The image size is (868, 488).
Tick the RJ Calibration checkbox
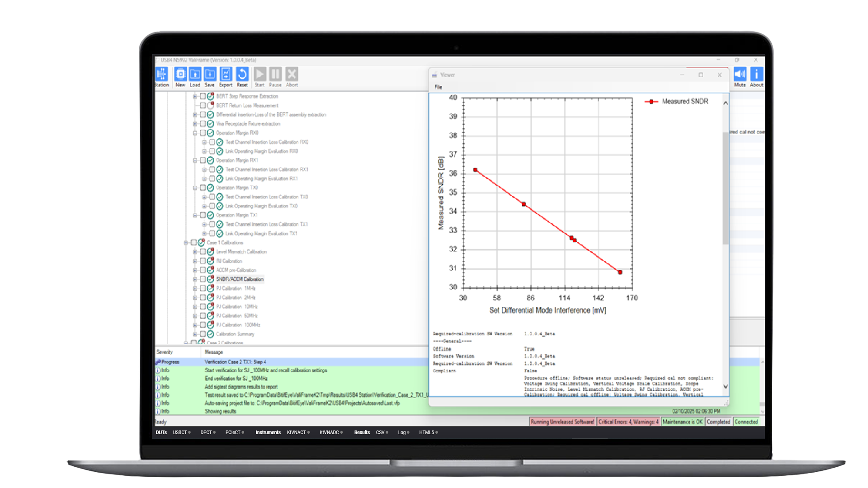tap(203, 261)
